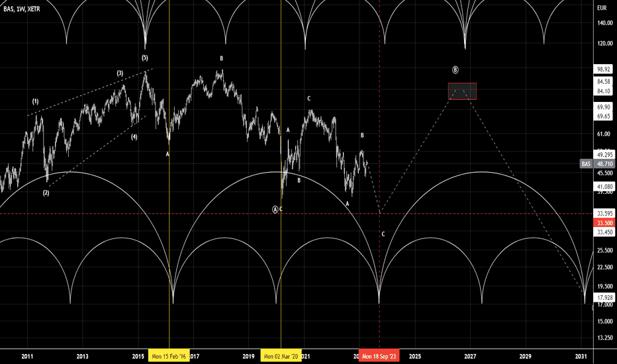Click the red 33.500 price label
Screen dimensions: 617x364
tap(605, 223)
